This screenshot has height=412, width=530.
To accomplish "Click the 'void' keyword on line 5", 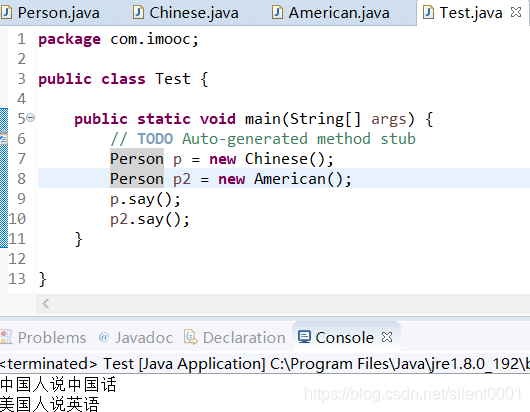I will 218,119.
